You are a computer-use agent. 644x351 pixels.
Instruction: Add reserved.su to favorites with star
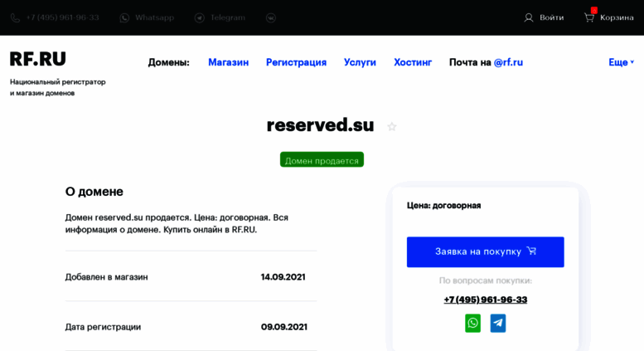(x=392, y=127)
